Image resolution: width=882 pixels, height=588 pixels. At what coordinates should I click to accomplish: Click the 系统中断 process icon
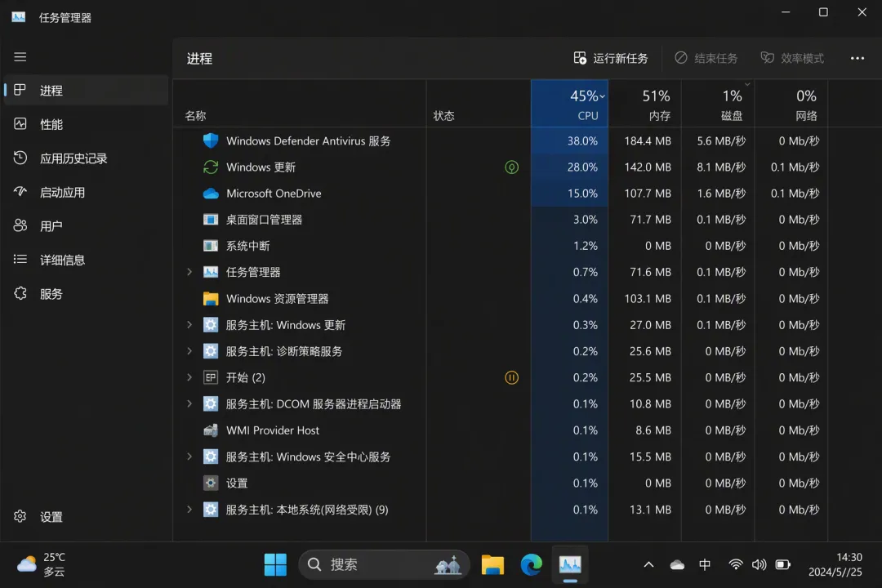pyautogui.click(x=211, y=246)
